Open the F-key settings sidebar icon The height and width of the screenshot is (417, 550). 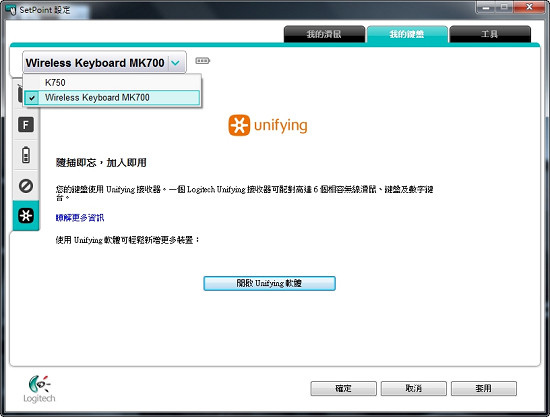tap(26, 125)
